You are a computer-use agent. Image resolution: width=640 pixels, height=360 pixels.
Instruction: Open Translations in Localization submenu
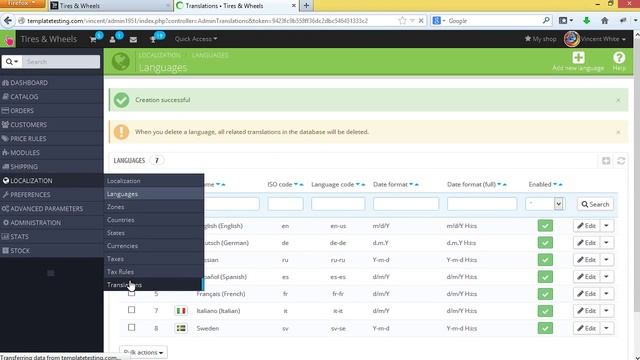click(153, 285)
